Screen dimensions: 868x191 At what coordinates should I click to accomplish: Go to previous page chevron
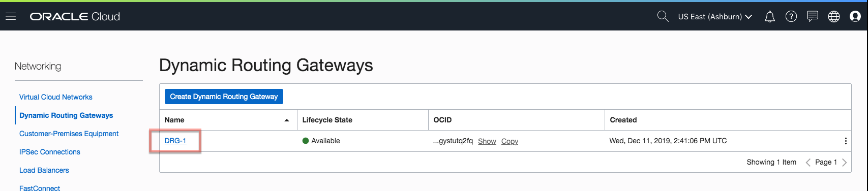808,163
